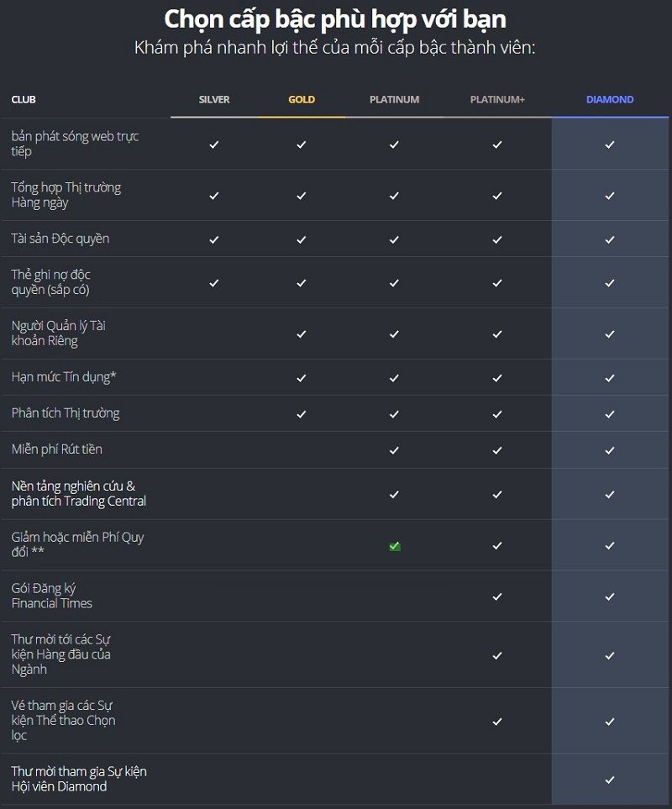The image size is (672, 809).
Task: Click Diamond checkmark for Thư mời tham gia Sự kiện
Action: [610, 780]
